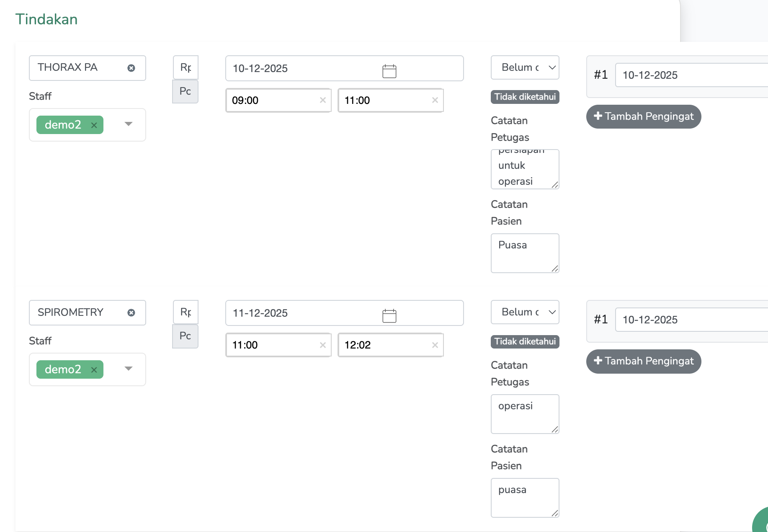Viewport: 768px width, 532px height.
Task: Clear the THORAX PA procedure selection
Action: [131, 68]
